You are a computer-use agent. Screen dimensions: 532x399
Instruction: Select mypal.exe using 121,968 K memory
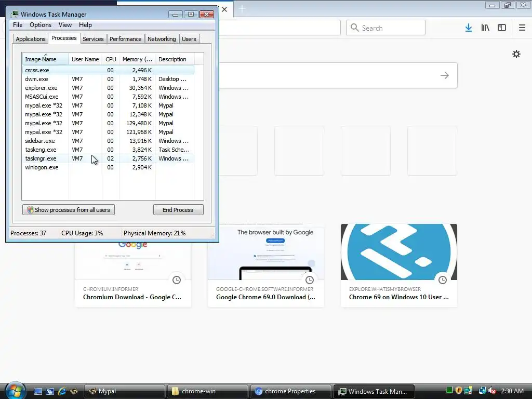108,132
